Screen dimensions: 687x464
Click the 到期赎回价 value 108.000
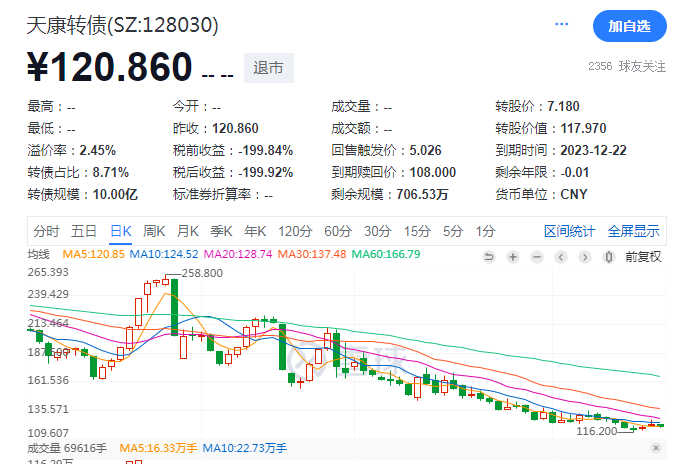(x=433, y=172)
